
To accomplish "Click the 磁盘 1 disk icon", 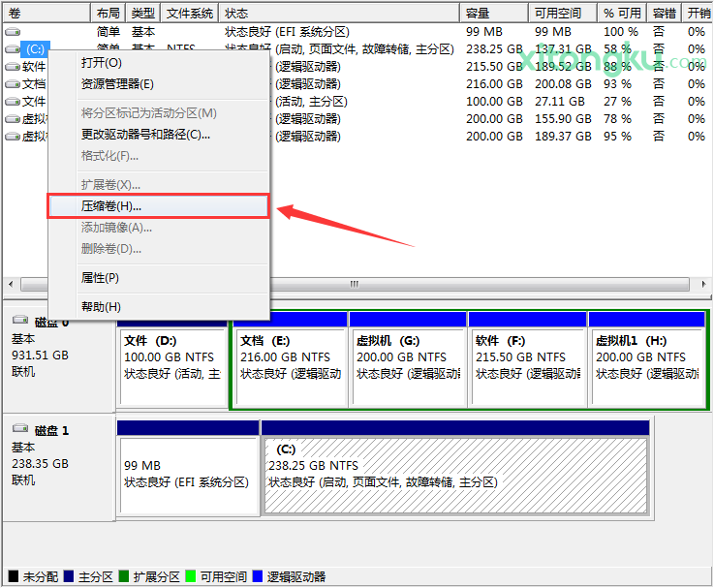I will 20,430.
